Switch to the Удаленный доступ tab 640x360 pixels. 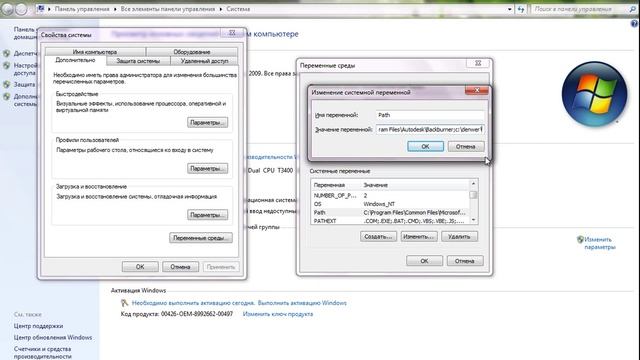[204, 61]
